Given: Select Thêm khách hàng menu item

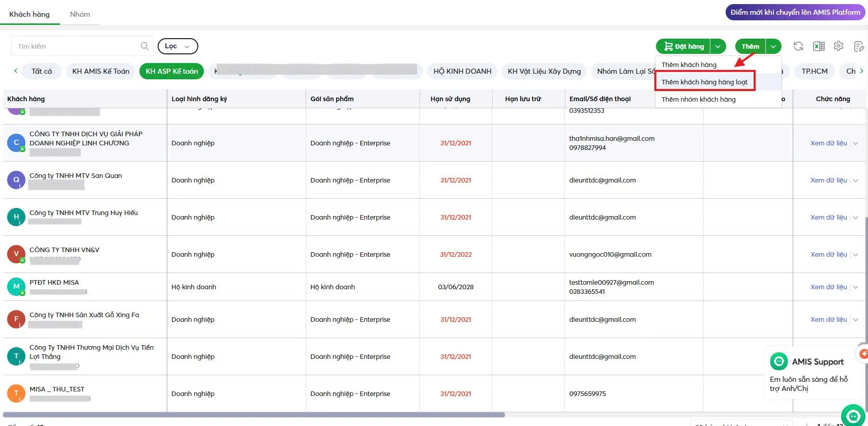Looking at the screenshot, I should [x=718, y=65].
